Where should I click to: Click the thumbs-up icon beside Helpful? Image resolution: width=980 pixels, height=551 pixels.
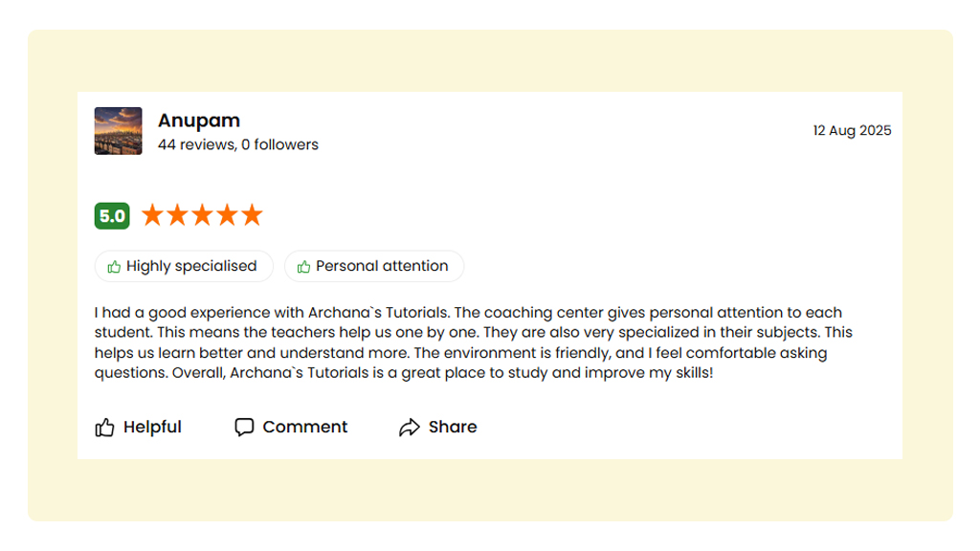104,428
